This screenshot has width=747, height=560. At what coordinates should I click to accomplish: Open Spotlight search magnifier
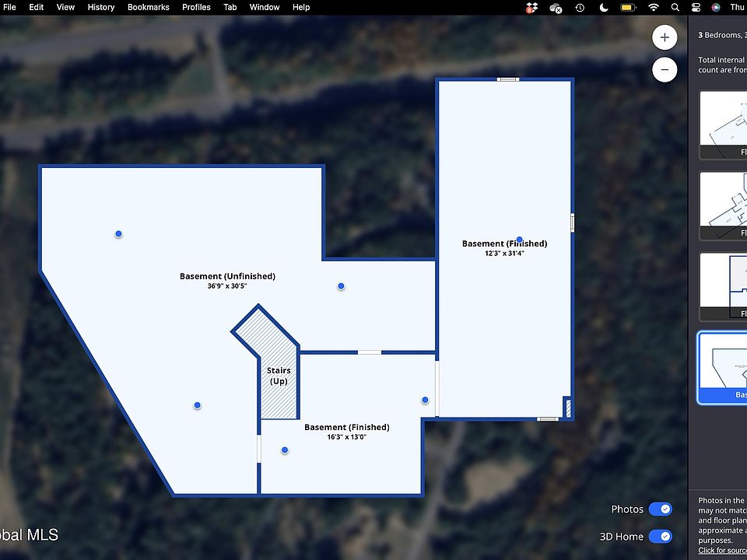[674, 8]
